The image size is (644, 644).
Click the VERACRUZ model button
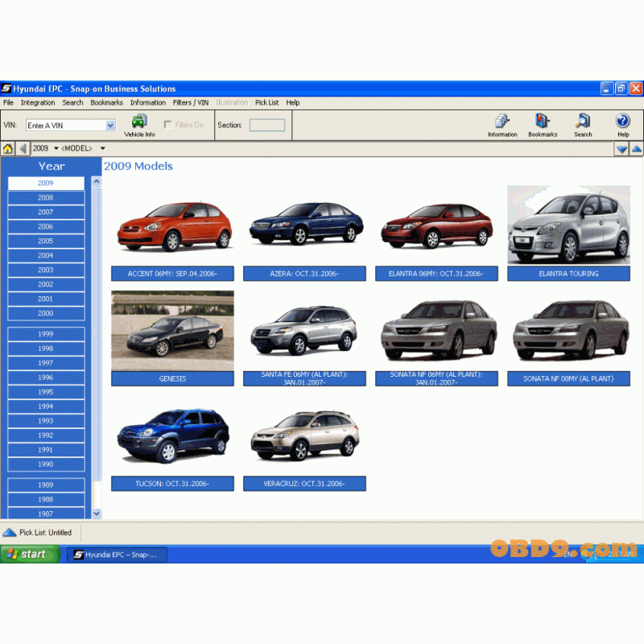coord(304,484)
